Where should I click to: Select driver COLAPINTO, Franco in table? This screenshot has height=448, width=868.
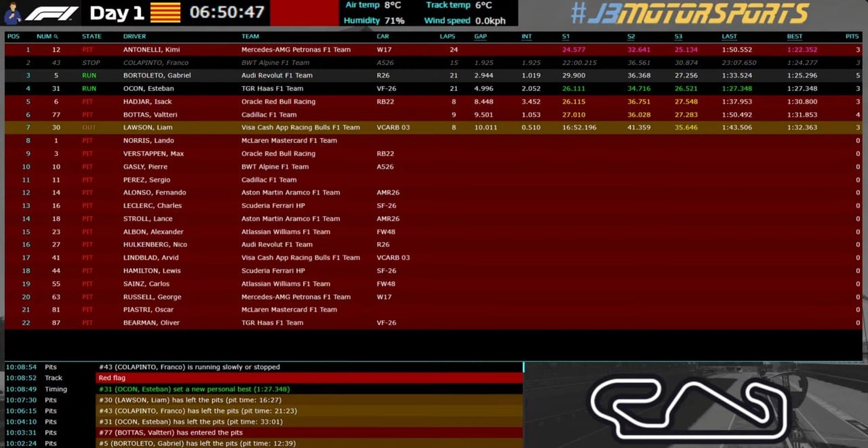pos(156,63)
